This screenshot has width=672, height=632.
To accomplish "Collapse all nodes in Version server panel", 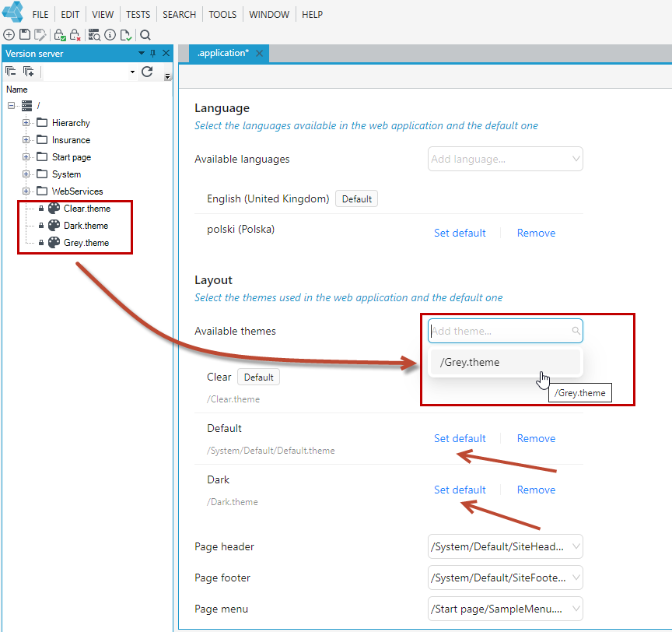I will coord(11,71).
